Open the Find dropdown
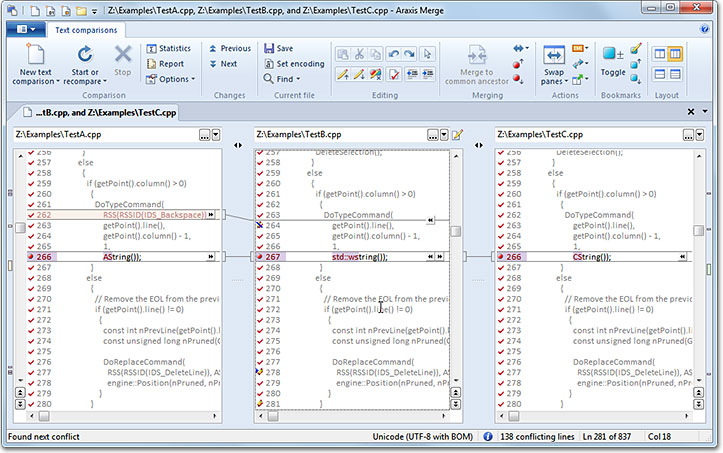This screenshot has height=453, width=723. pyautogui.click(x=282, y=79)
